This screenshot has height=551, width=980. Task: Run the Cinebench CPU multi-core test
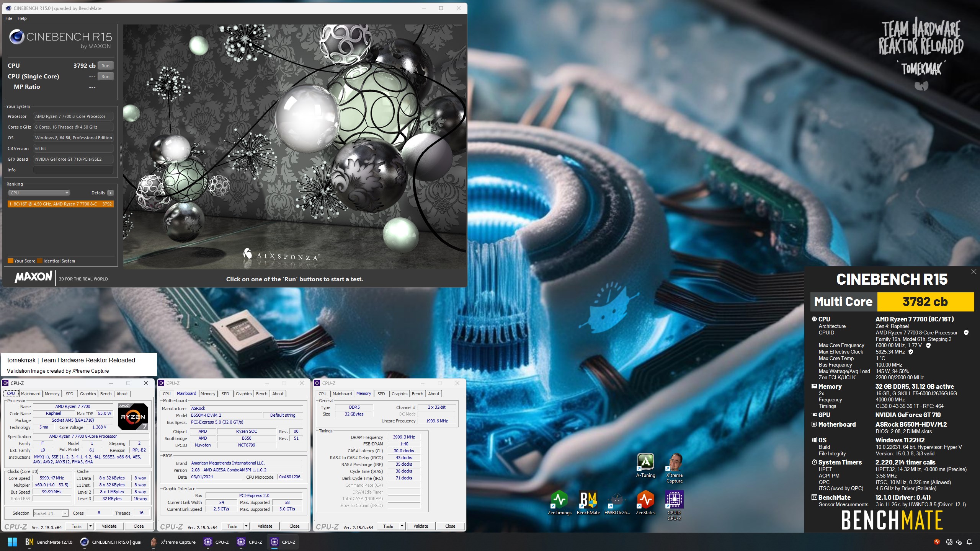pos(105,66)
